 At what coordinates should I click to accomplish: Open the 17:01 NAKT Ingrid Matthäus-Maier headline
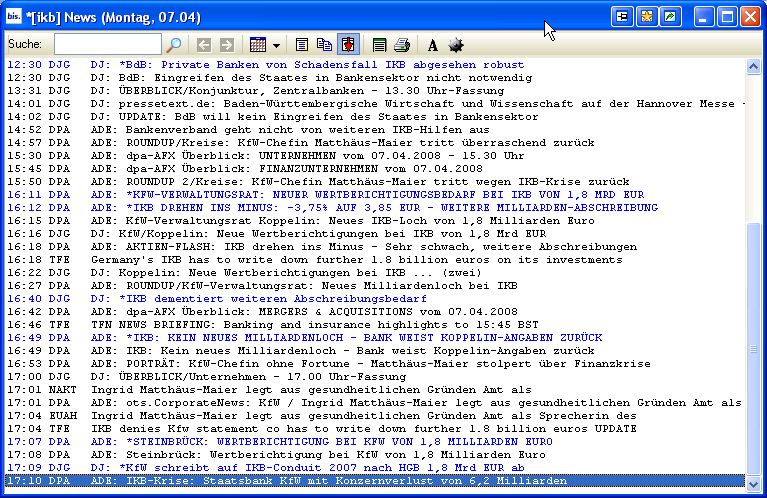click(x=375, y=390)
